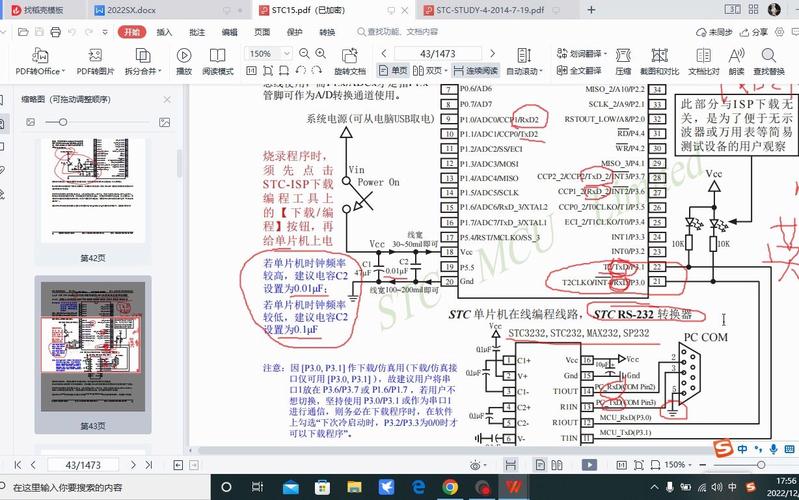Click the play button in status bar
Screen dimensions: 799x500
pos(590,465)
